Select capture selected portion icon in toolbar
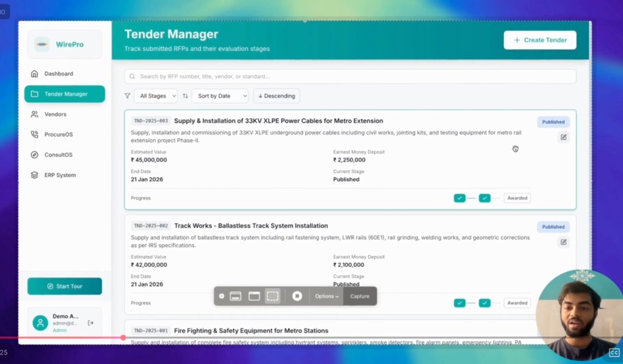 273,296
